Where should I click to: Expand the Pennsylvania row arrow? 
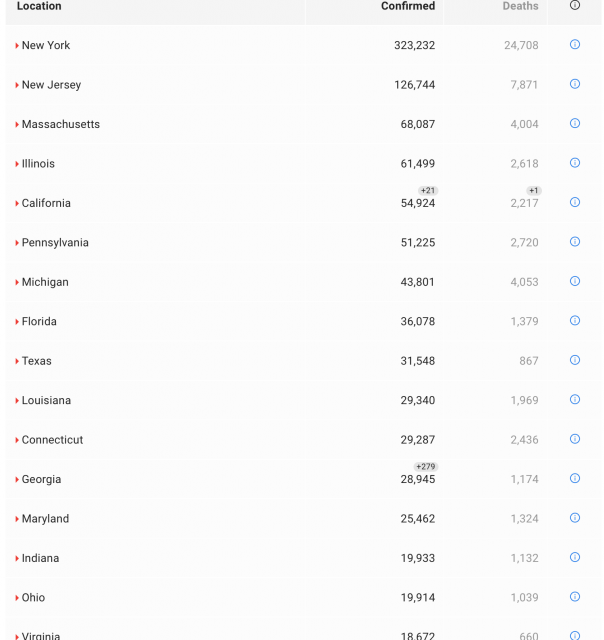(x=17, y=243)
